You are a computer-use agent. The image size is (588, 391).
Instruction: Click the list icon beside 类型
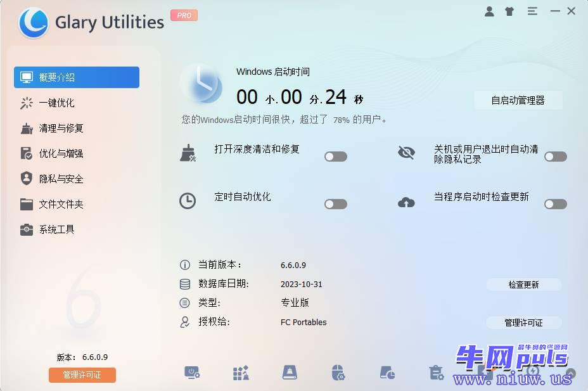[x=184, y=302]
